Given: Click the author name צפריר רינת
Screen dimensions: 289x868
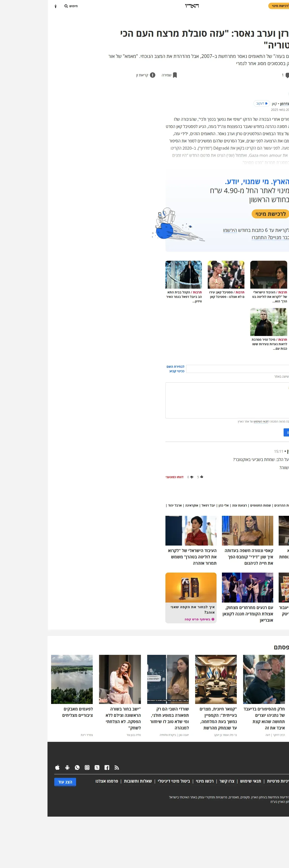Looking at the screenshot, I should pos(87,735).
